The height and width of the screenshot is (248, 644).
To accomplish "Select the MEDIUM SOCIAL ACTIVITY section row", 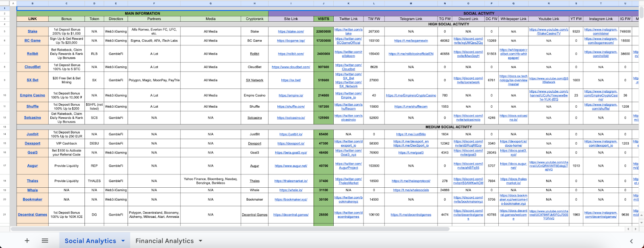I will point(328,127).
